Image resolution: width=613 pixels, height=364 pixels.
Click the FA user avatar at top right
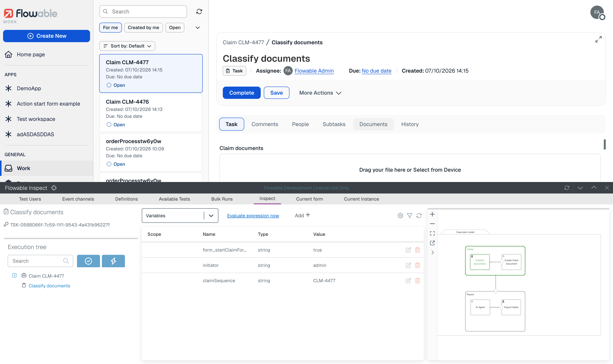pos(597,12)
